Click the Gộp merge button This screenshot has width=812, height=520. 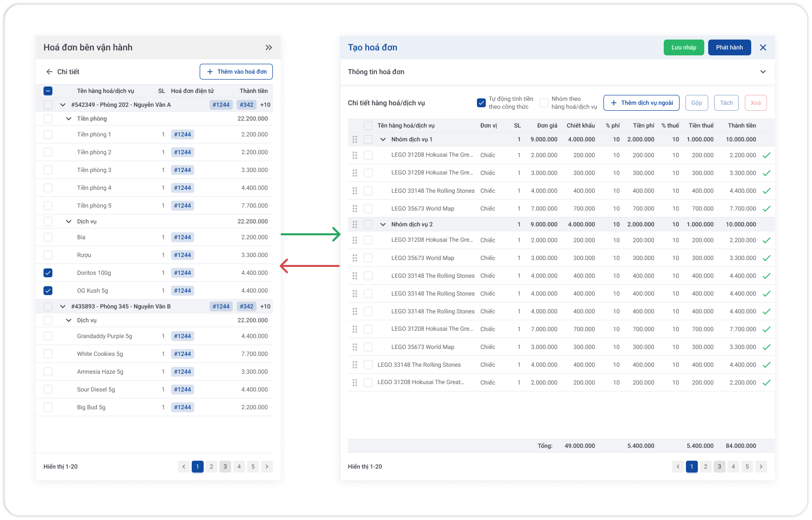[697, 103]
